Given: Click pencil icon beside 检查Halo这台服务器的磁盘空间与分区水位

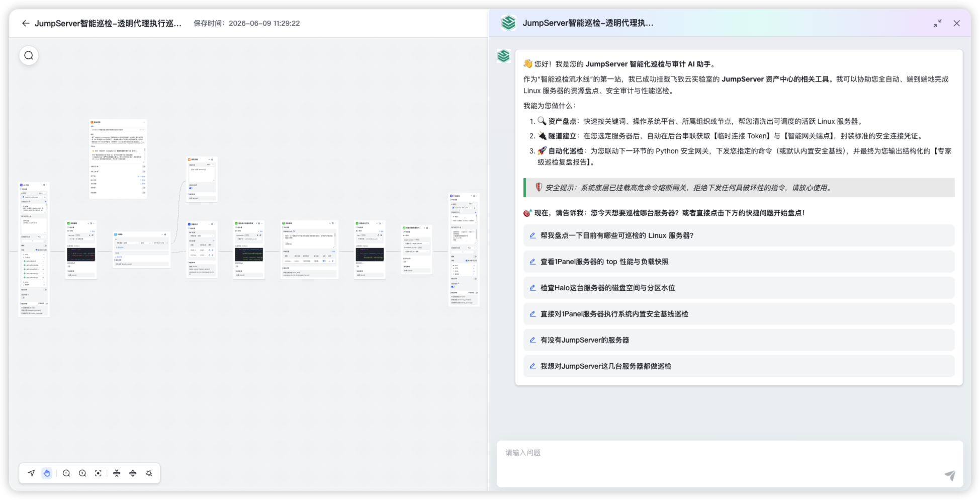Looking at the screenshot, I should (532, 288).
